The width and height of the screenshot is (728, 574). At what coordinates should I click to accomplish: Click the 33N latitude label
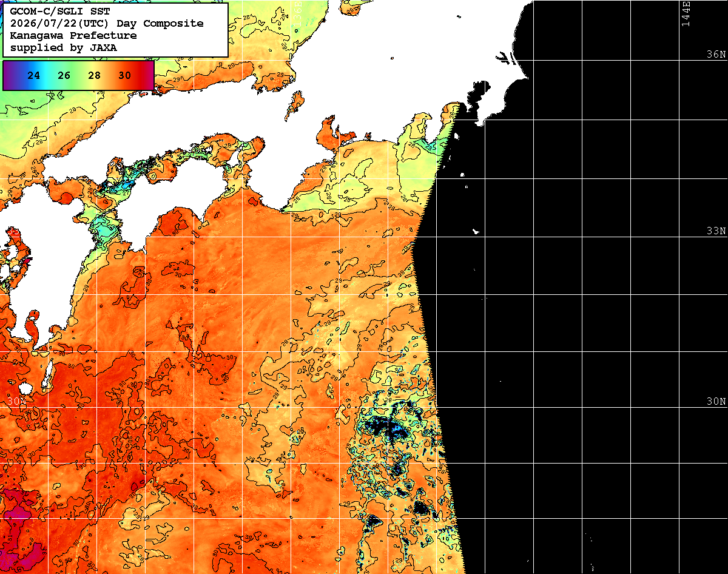click(716, 231)
